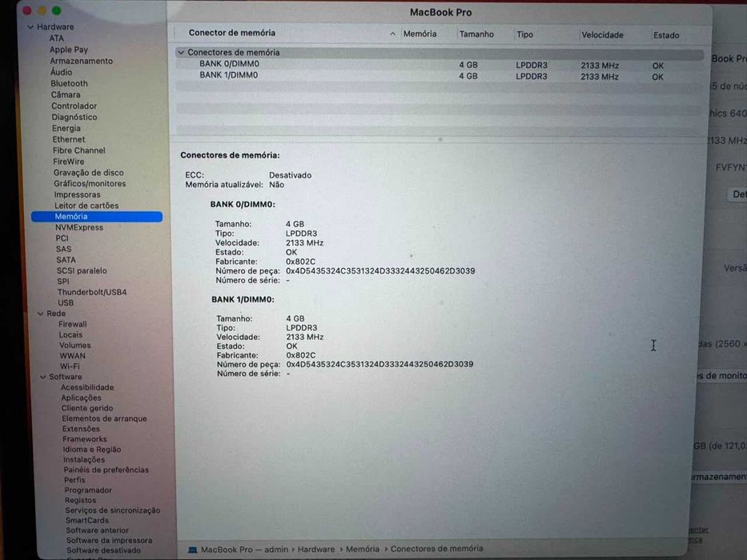Click the Estado column header
The image size is (747, 560).
(x=666, y=35)
